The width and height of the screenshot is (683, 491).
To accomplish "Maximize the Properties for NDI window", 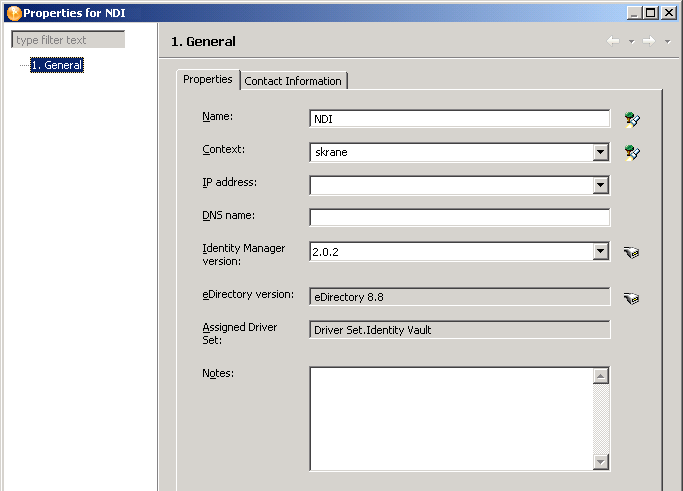I will (x=651, y=13).
